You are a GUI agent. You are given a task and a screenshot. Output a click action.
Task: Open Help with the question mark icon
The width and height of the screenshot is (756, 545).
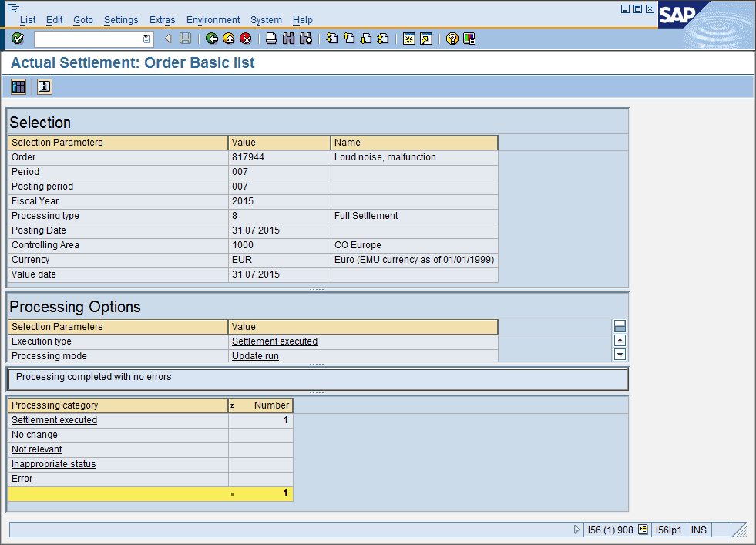pos(452,39)
